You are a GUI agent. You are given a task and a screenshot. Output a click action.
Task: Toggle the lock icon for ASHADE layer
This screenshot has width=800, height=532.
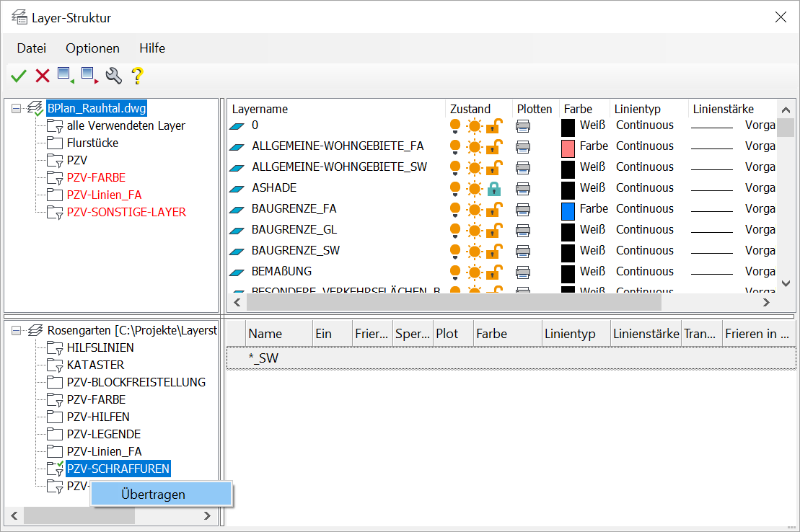pos(494,188)
